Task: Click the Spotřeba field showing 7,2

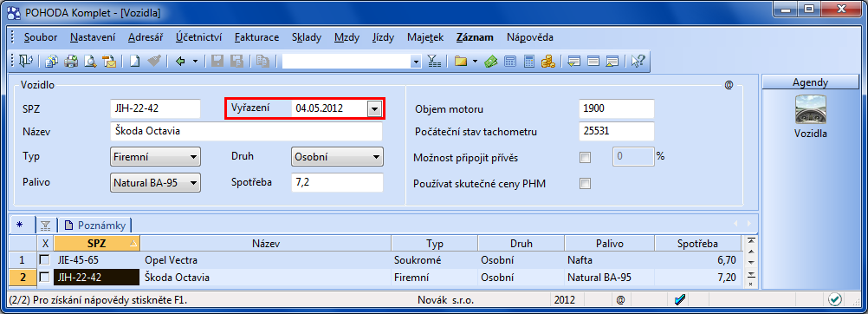Action: (x=337, y=182)
